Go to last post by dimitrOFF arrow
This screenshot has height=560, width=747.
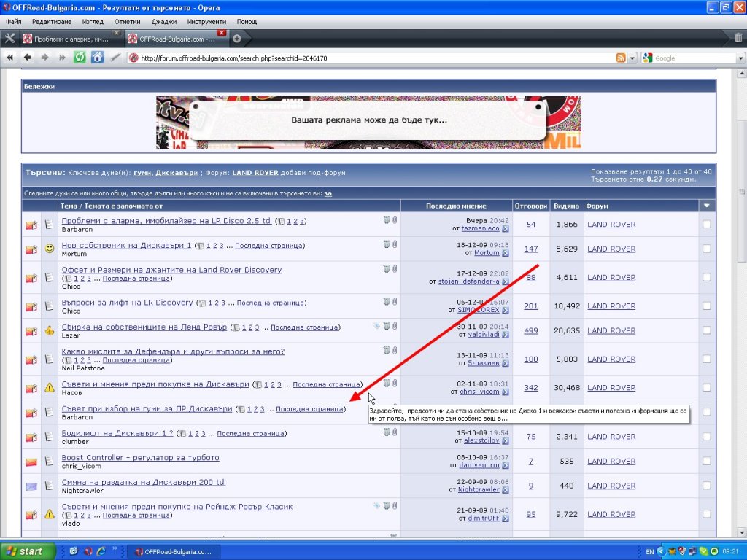click(x=505, y=518)
